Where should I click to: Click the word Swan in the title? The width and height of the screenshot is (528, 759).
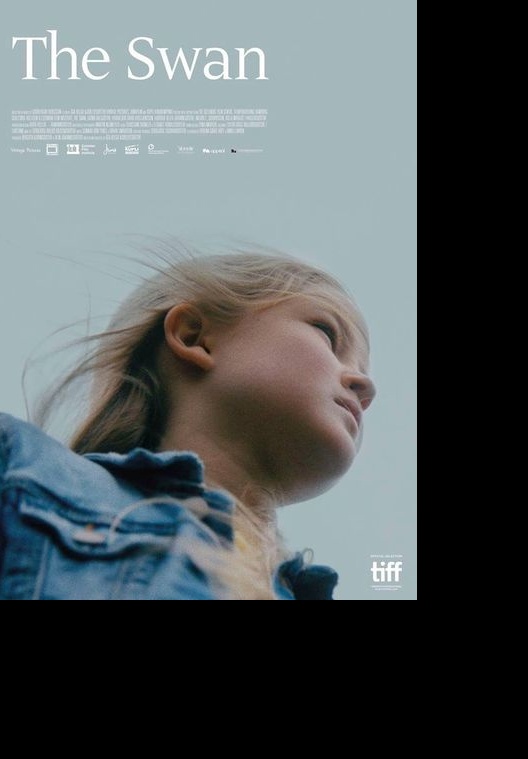(197, 58)
